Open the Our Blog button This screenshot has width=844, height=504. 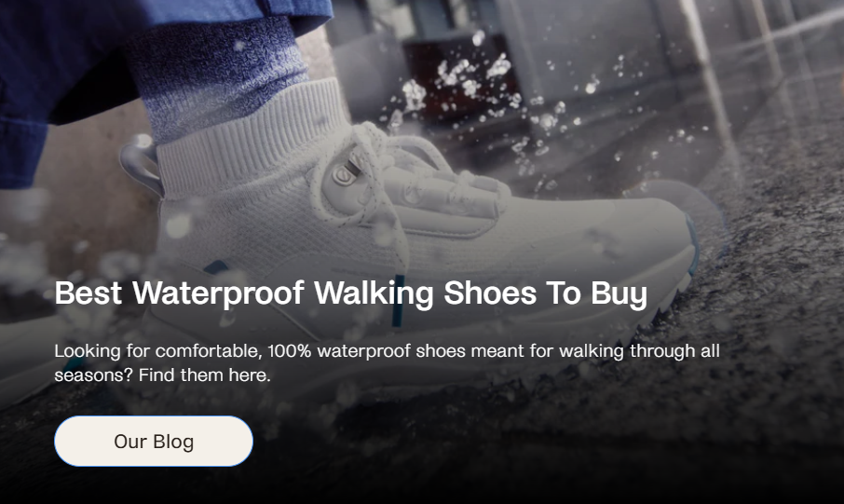click(x=154, y=441)
